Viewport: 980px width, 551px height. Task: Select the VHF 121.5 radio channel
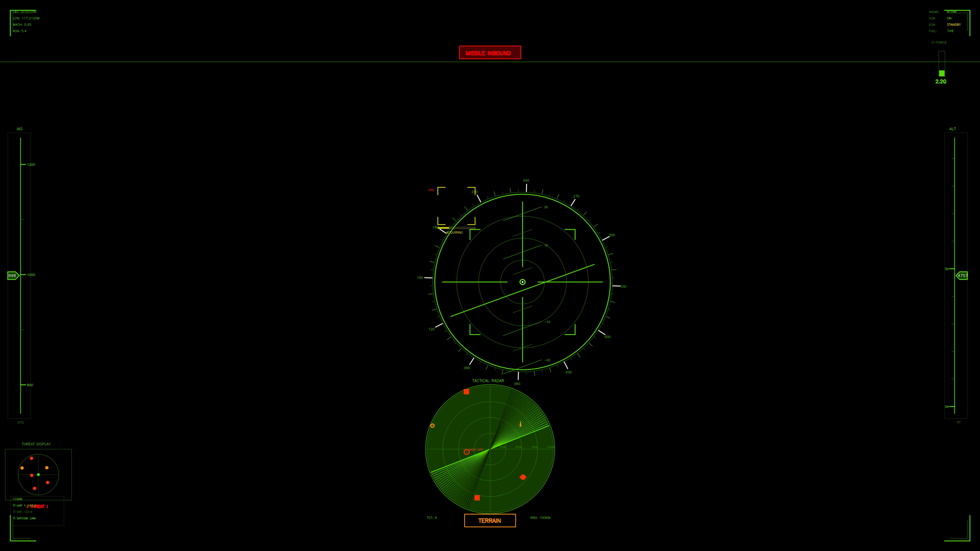click(x=23, y=512)
